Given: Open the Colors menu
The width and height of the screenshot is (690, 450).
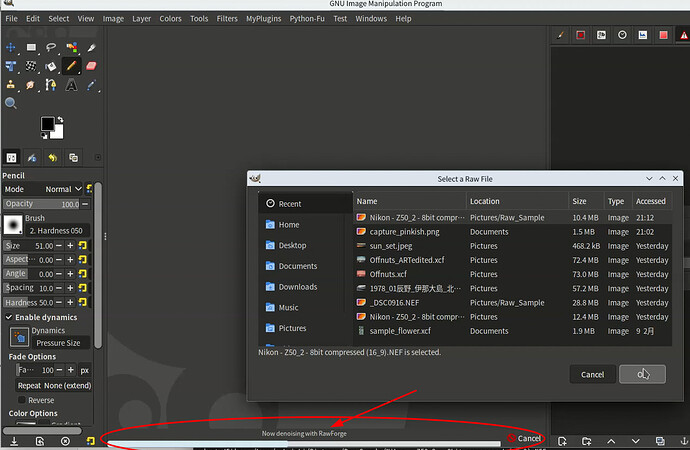Looking at the screenshot, I should coord(170,18).
